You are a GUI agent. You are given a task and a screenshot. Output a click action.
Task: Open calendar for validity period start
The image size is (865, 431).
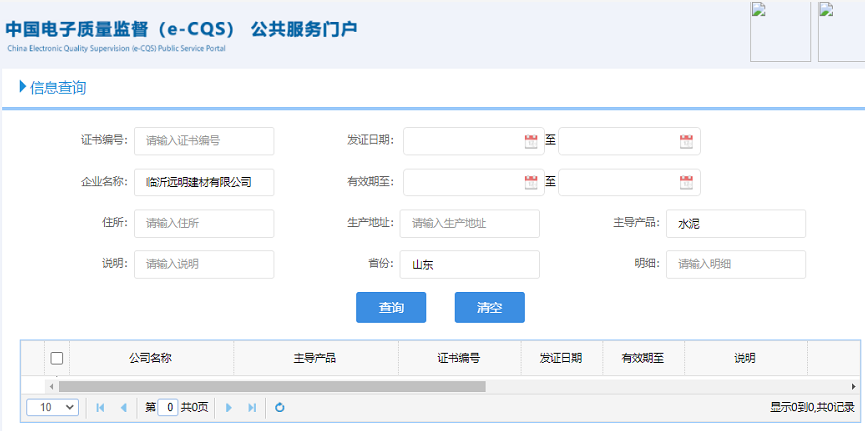pyautogui.click(x=531, y=182)
